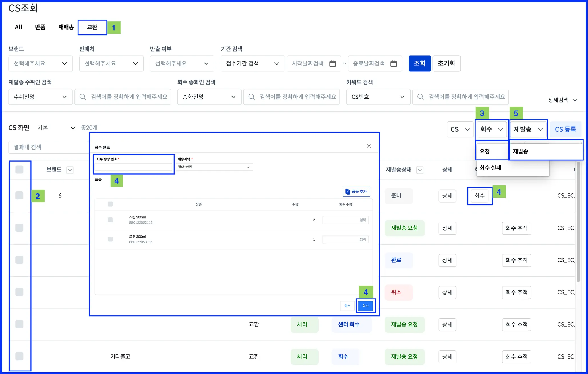Open the end date calendar icon

pyautogui.click(x=394, y=63)
